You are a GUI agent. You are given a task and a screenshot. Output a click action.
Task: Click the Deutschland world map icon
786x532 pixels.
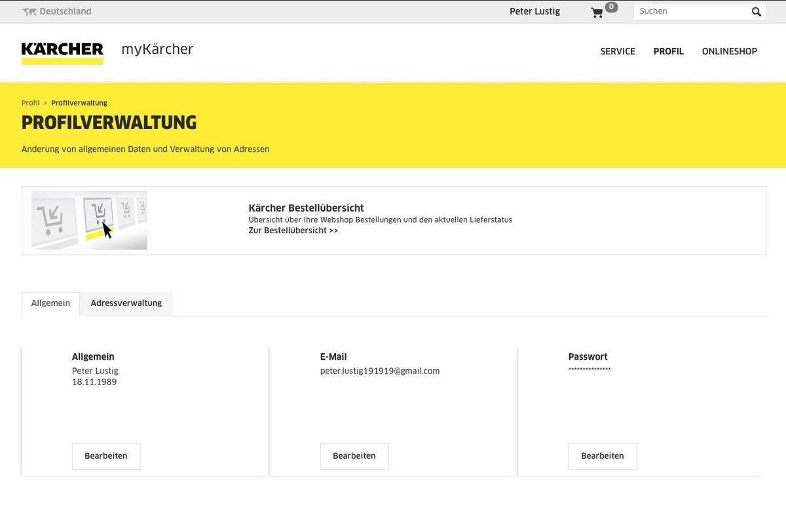pyautogui.click(x=29, y=12)
